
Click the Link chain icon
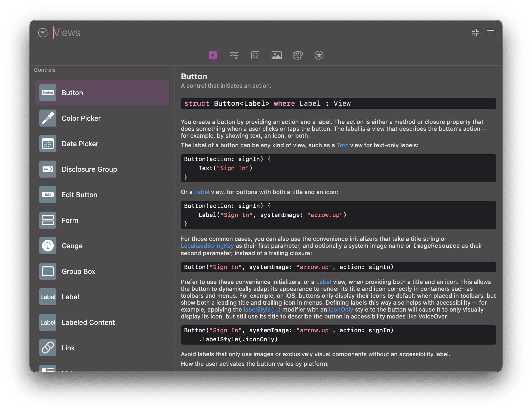(48, 348)
